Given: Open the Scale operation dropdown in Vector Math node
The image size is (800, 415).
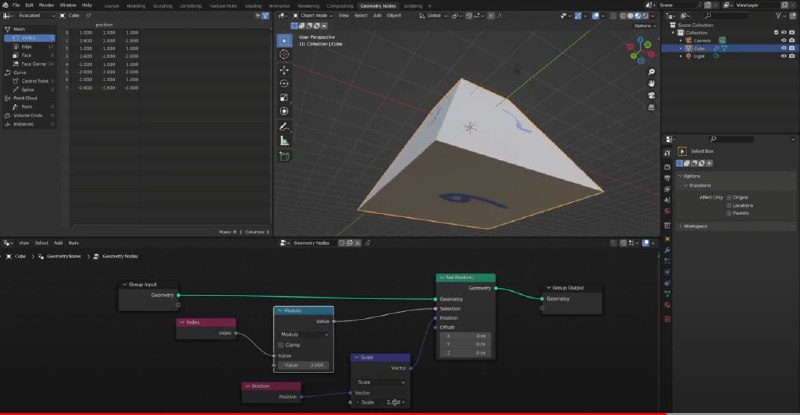Looking at the screenshot, I should click(x=381, y=382).
